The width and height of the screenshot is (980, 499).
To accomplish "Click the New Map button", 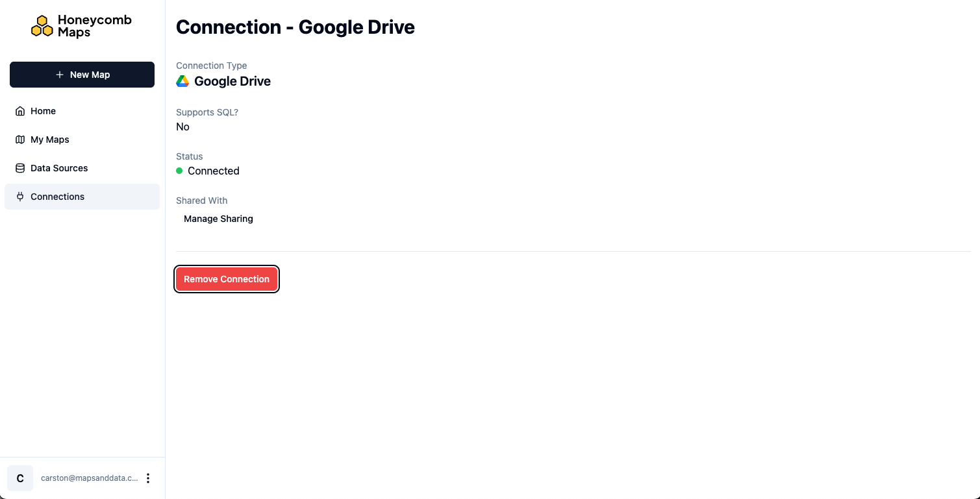I will pyautogui.click(x=82, y=75).
